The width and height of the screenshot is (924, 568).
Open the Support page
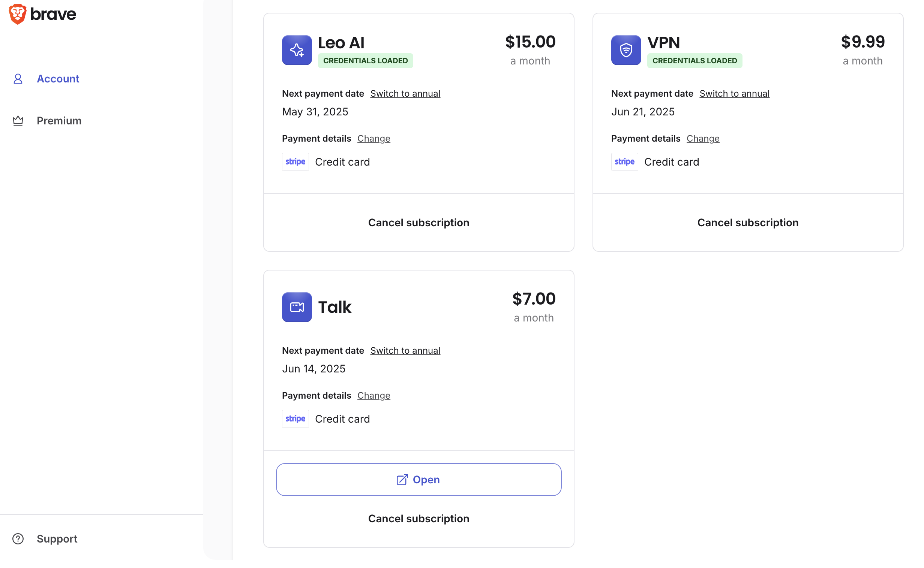coord(57,539)
